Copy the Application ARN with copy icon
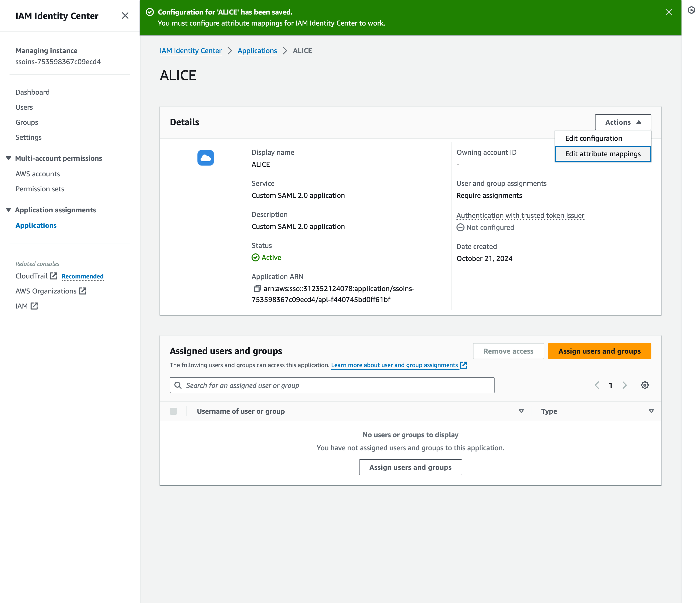Screen dimensions: 700x603 tap(257, 288)
